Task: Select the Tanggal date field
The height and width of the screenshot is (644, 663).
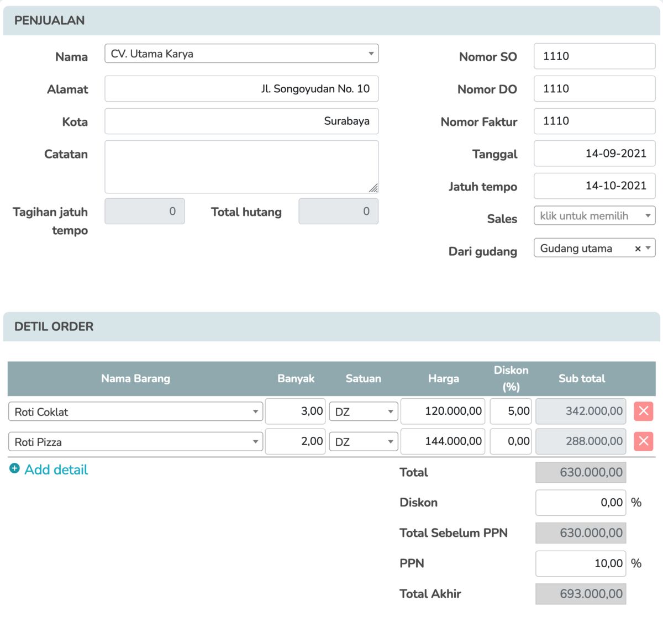Action: click(594, 154)
